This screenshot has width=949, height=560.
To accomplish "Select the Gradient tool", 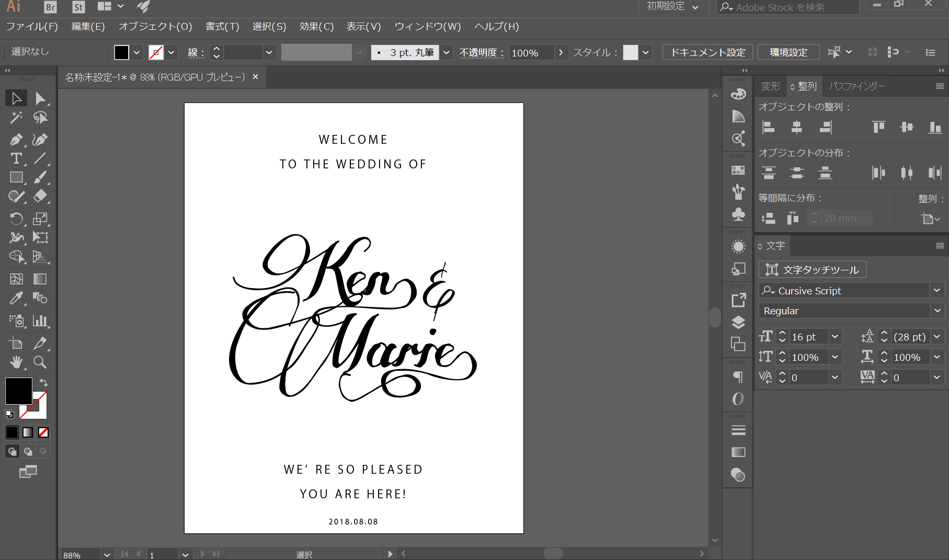I will point(40,279).
